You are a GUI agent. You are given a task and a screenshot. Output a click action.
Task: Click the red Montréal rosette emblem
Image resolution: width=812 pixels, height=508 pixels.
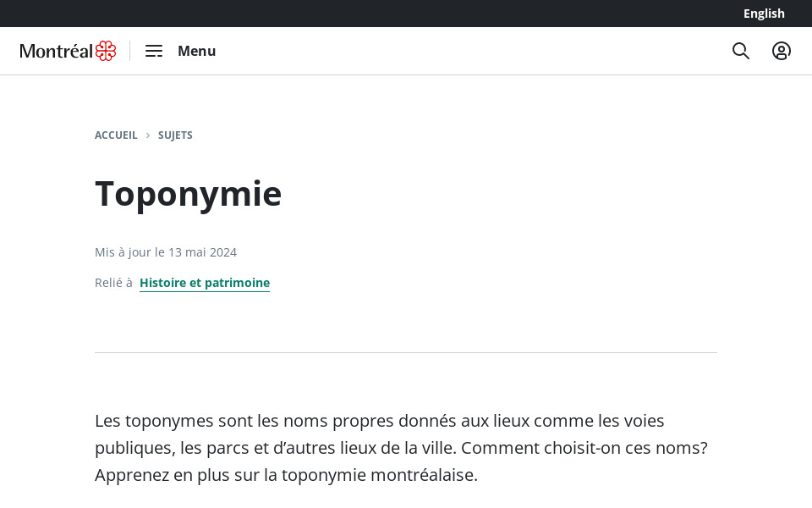[x=106, y=51]
